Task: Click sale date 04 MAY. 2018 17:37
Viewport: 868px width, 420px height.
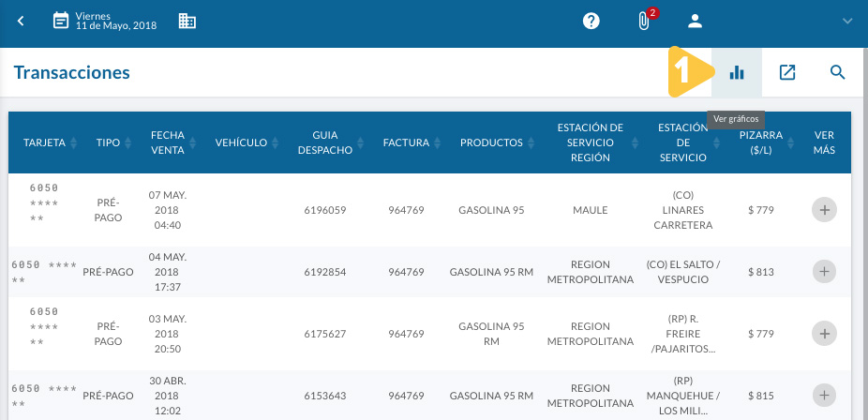Action: pyautogui.click(x=168, y=272)
